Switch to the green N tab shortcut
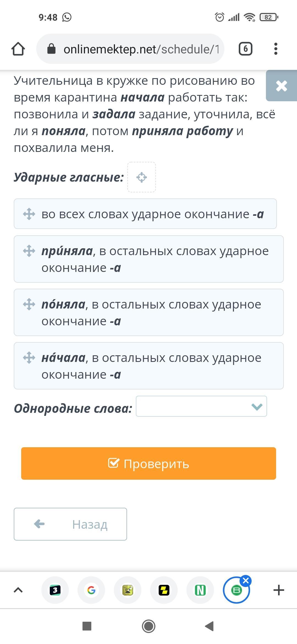This screenshot has width=297, height=644. tap(200, 590)
